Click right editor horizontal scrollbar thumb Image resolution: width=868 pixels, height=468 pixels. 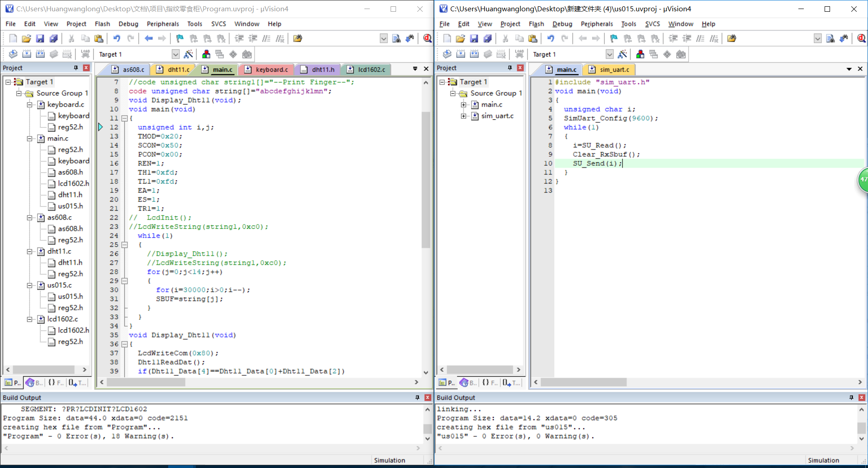pos(584,382)
